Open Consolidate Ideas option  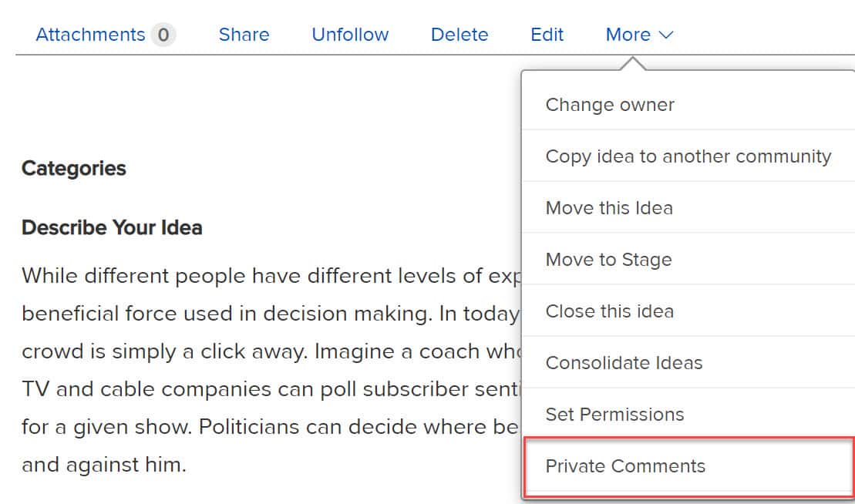tap(624, 363)
